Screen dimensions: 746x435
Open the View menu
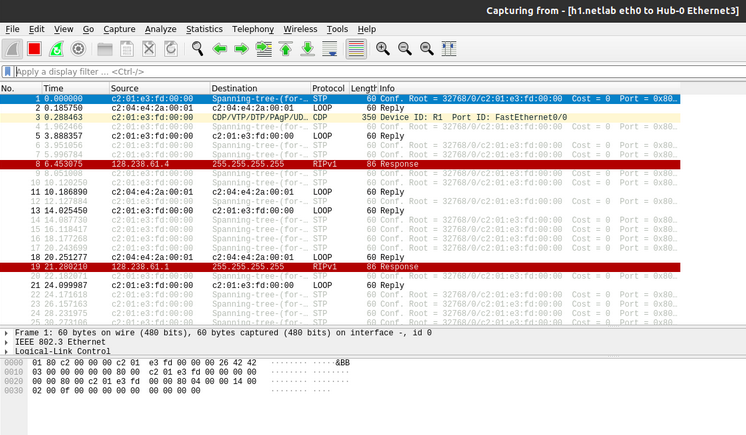coord(63,29)
